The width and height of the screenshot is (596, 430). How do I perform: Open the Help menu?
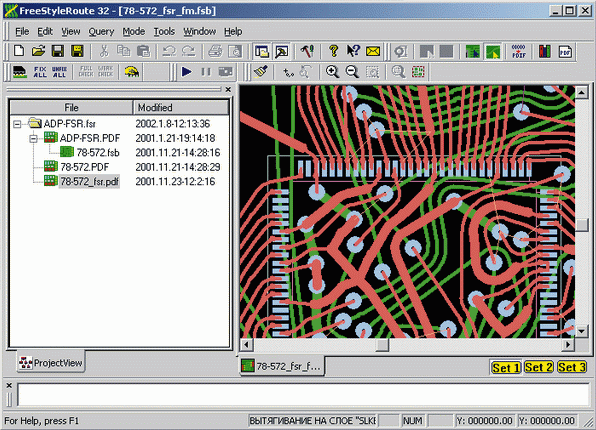(x=233, y=32)
